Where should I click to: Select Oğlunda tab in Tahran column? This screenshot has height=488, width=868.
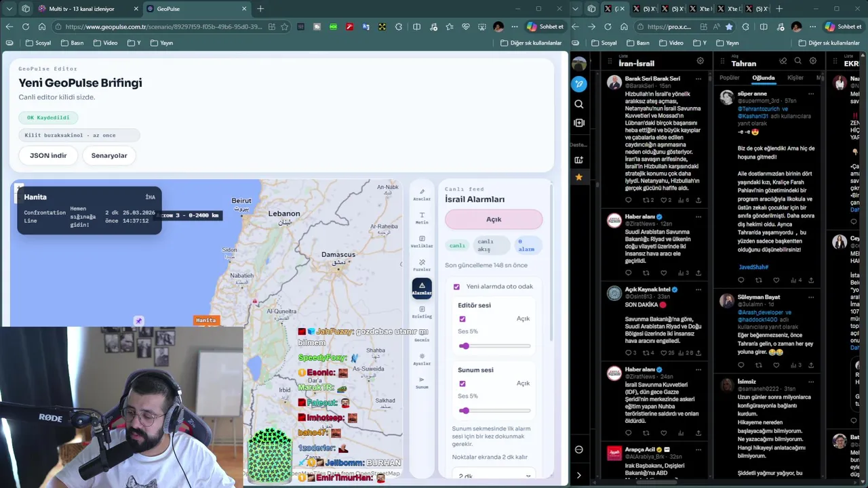[764, 78]
